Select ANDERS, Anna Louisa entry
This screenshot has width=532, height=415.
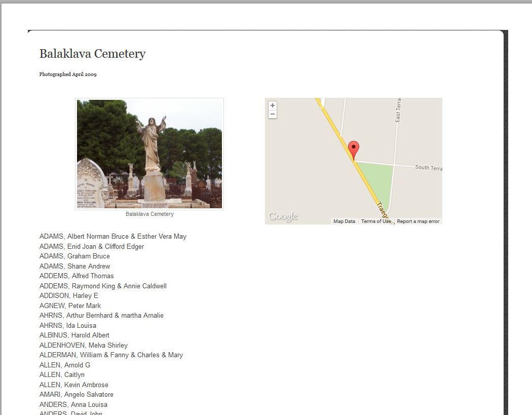tap(73, 404)
